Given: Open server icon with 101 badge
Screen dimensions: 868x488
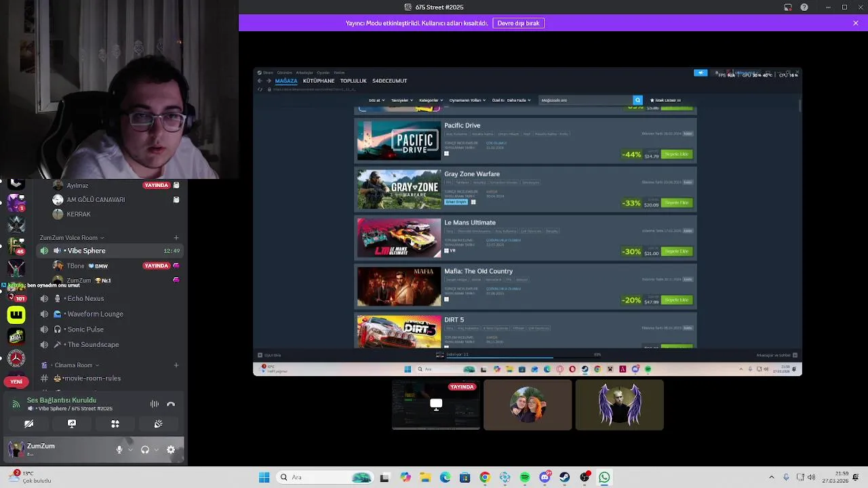Looking at the screenshot, I should (x=16, y=291).
